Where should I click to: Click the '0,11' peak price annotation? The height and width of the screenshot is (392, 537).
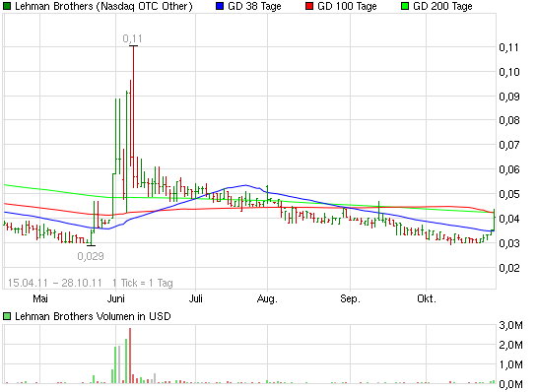tap(132, 38)
